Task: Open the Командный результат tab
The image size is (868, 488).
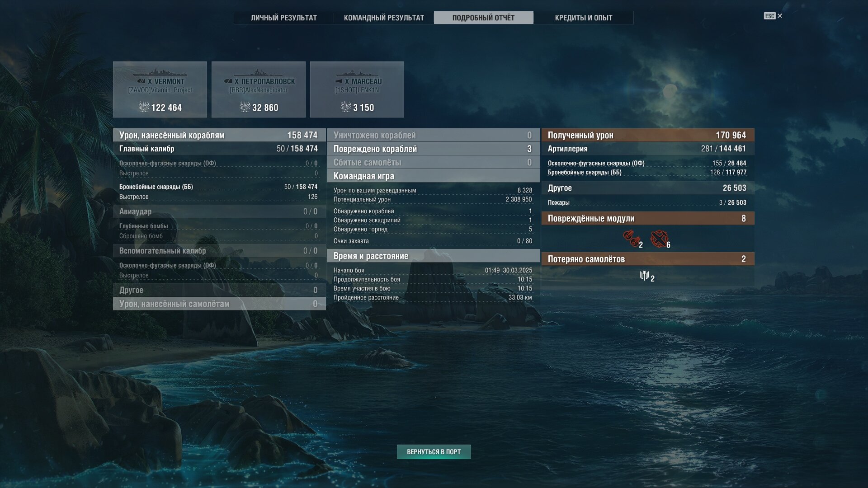Action: click(384, 18)
